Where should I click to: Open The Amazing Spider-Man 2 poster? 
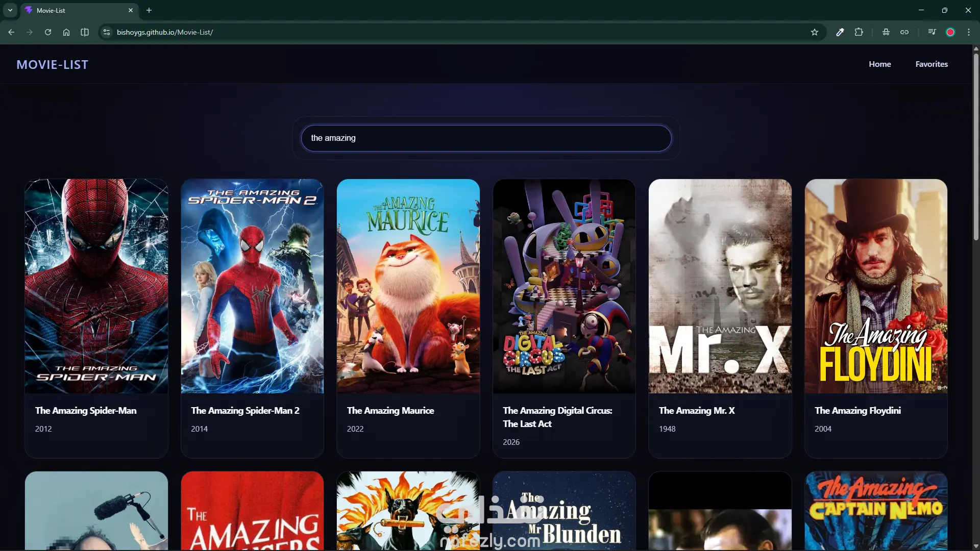click(x=252, y=286)
